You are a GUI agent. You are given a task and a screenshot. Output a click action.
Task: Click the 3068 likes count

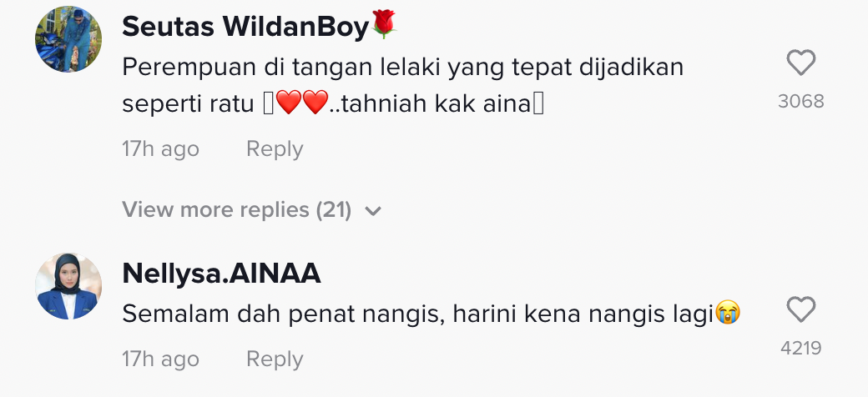[x=801, y=102]
